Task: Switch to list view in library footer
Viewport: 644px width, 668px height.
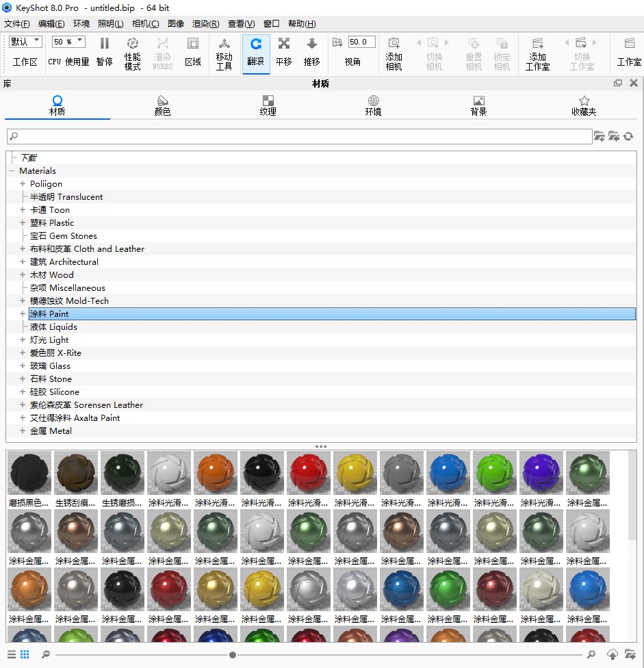Action: point(12,654)
